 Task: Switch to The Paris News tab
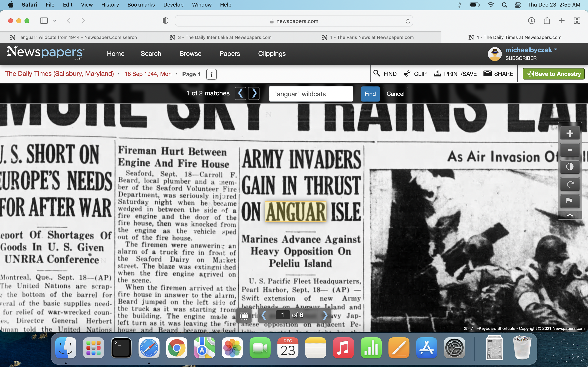pyautogui.click(x=367, y=37)
